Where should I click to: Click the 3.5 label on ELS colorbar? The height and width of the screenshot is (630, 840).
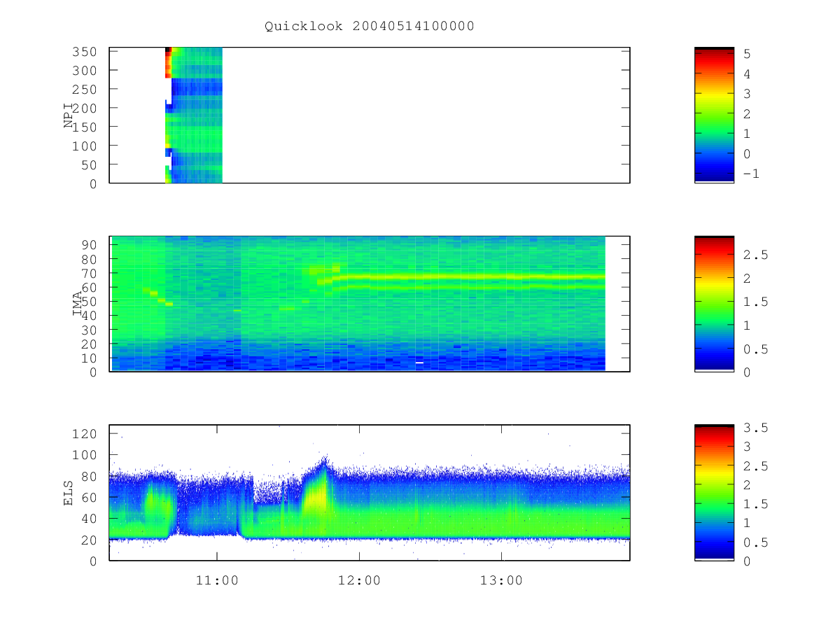pos(756,427)
